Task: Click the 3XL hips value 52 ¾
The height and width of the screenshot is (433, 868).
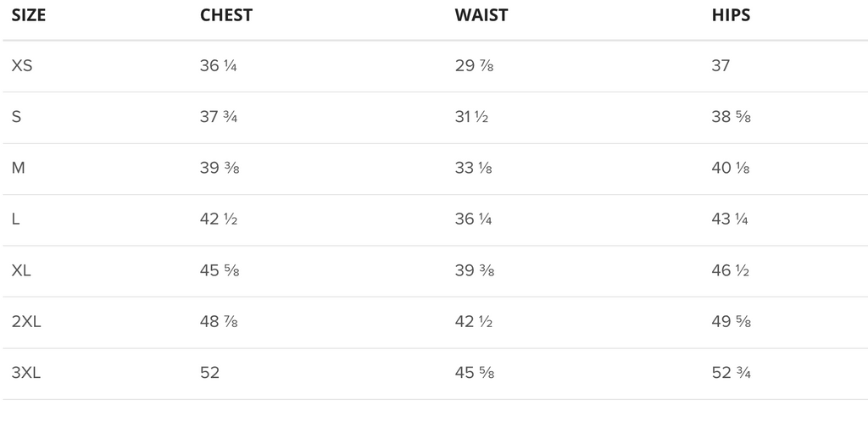Action: (732, 373)
